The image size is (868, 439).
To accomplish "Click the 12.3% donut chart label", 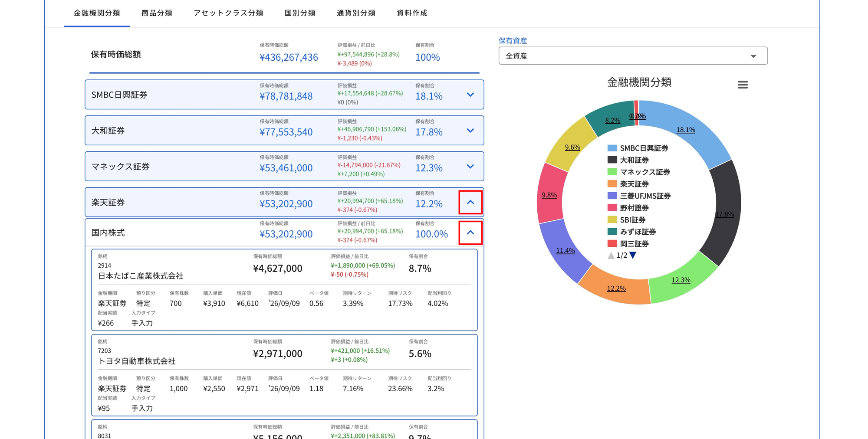I will [x=681, y=280].
